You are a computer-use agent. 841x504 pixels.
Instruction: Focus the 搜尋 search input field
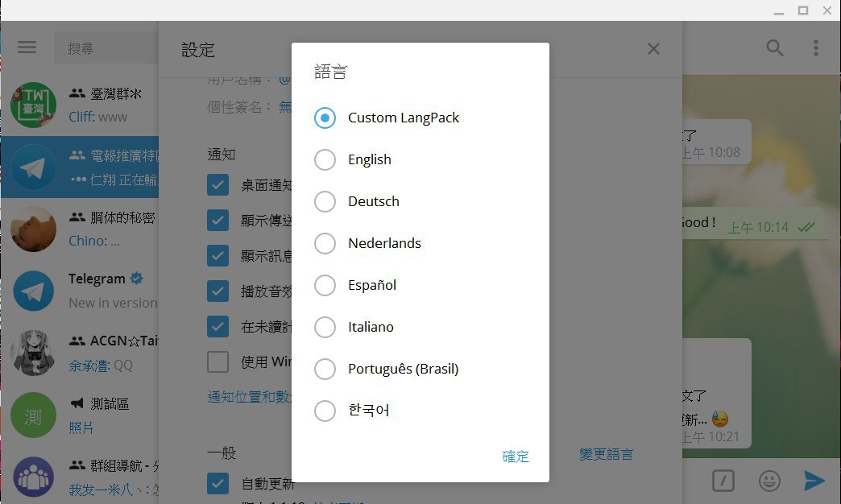(106, 48)
